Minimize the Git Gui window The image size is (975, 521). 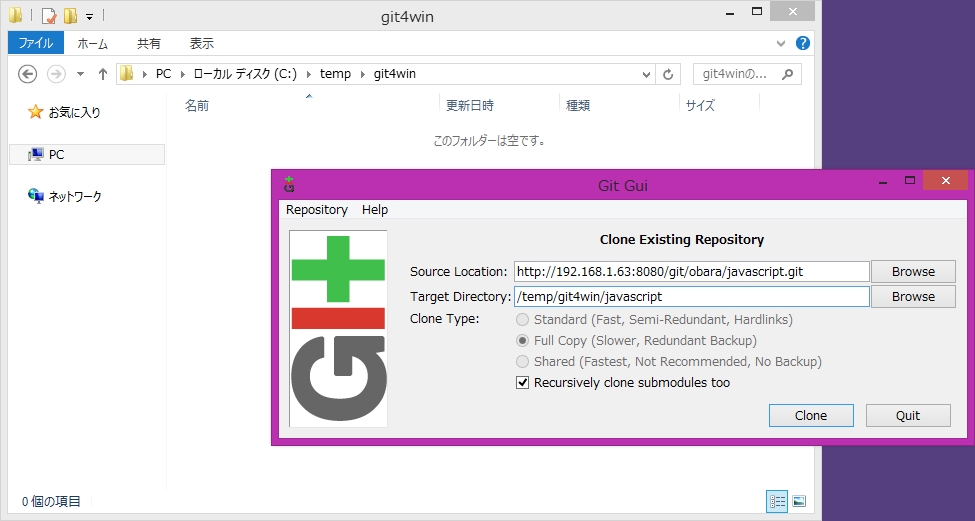(x=883, y=181)
